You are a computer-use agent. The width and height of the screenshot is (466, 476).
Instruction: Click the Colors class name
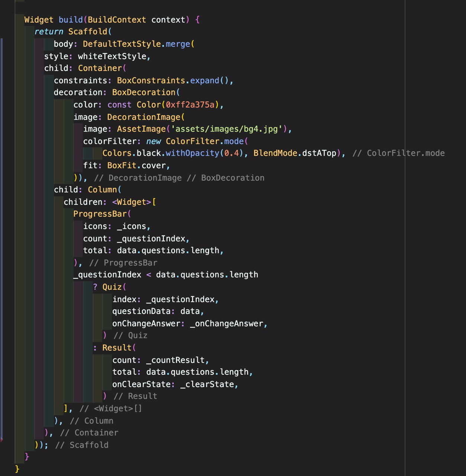pyautogui.click(x=117, y=153)
